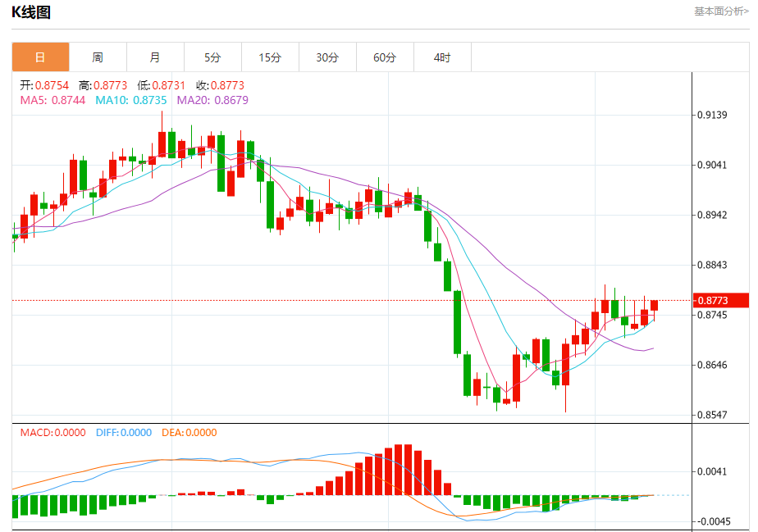The width and height of the screenshot is (758, 532).
Task: Click the DIFF:0.0000 label
Action: click(124, 433)
